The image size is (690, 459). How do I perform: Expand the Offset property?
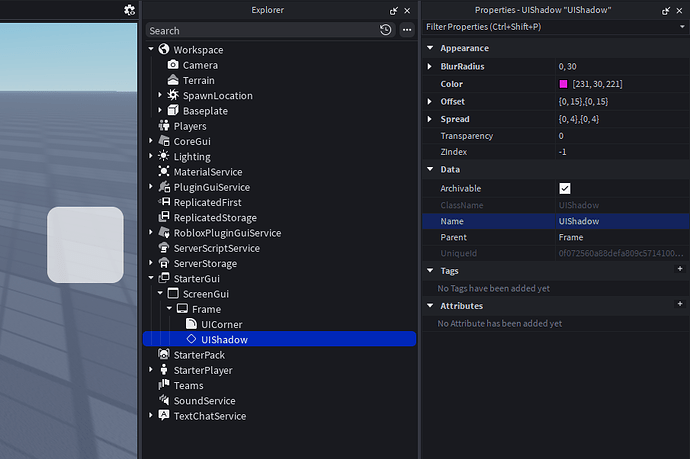pyautogui.click(x=429, y=101)
